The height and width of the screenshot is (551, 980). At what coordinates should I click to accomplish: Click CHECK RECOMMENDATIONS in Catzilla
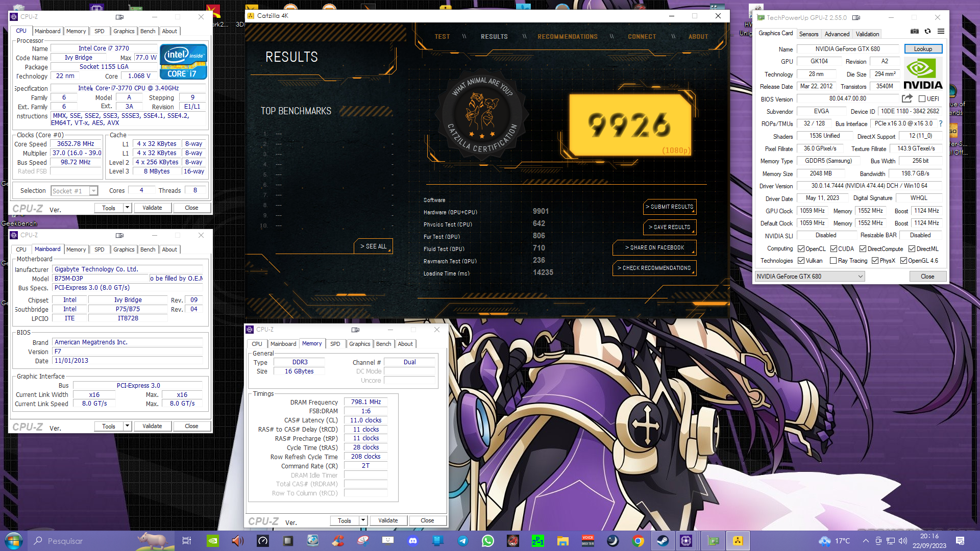coord(654,268)
